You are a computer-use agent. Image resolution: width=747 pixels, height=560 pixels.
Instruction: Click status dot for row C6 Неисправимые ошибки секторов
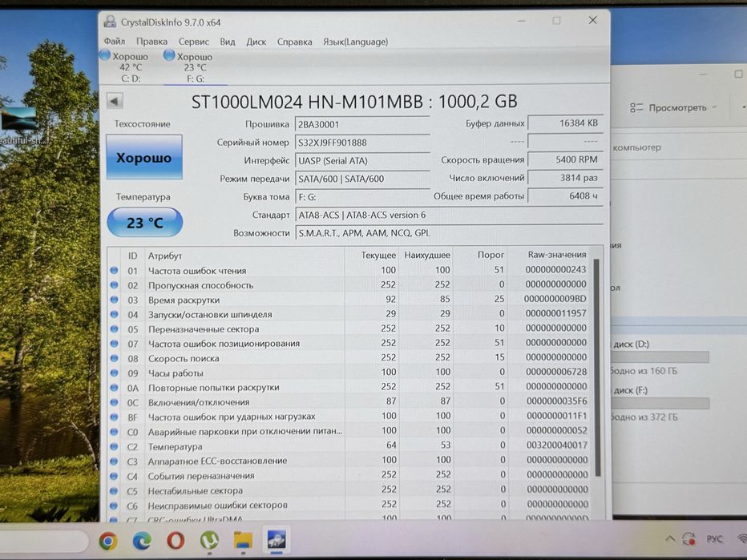114,506
